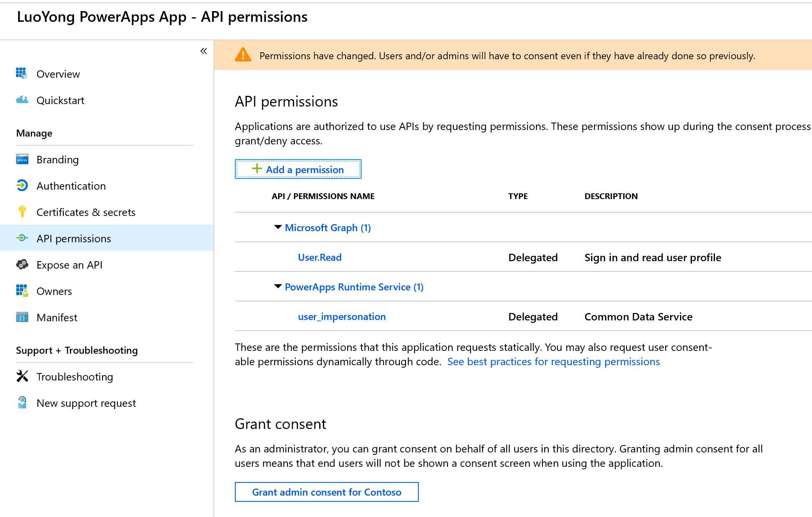The image size is (812, 517).
Task: Click 'Common Data Service' description
Action: [638, 317]
